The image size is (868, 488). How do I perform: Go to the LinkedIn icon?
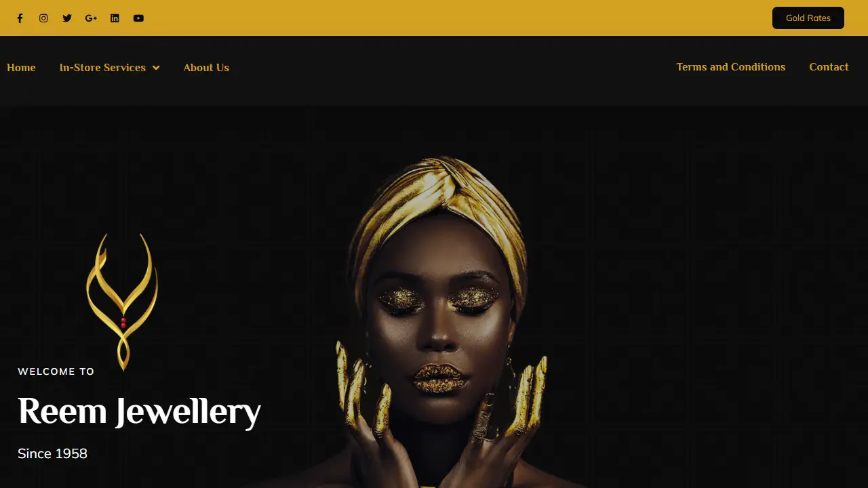coord(115,18)
